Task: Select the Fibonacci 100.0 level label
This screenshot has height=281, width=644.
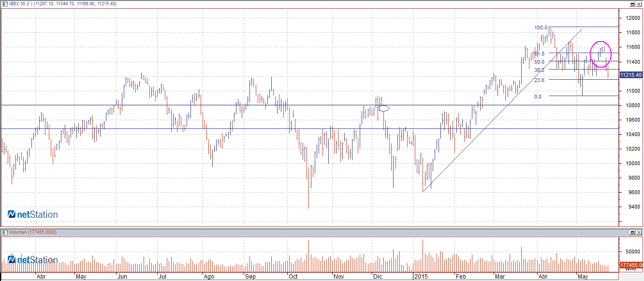Action: (x=540, y=28)
